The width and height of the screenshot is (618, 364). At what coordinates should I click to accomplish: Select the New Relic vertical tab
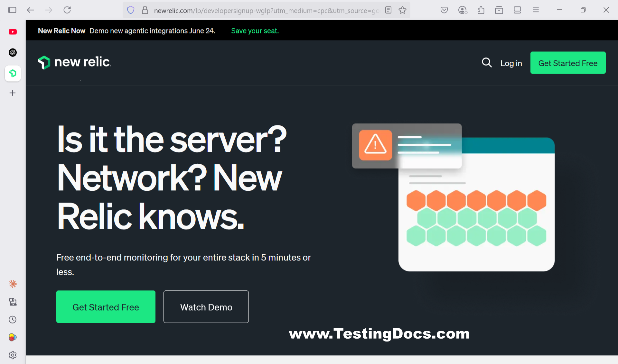tap(13, 73)
